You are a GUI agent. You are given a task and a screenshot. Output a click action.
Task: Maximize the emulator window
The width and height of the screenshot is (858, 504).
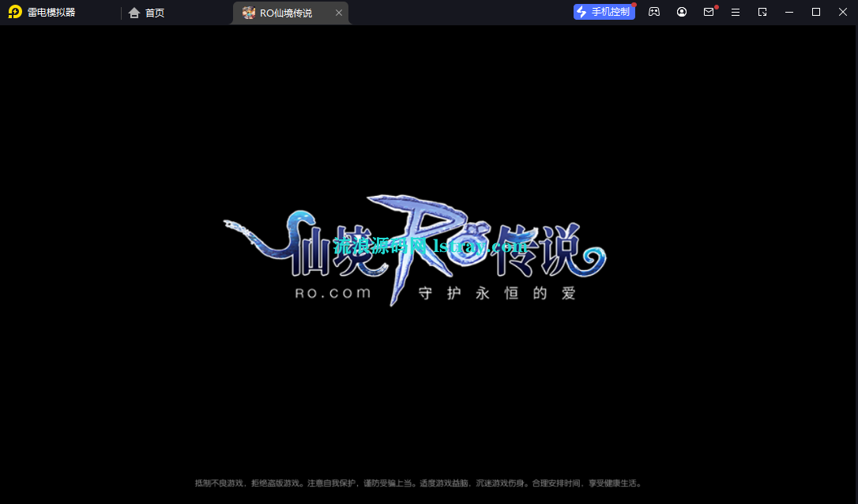point(816,12)
